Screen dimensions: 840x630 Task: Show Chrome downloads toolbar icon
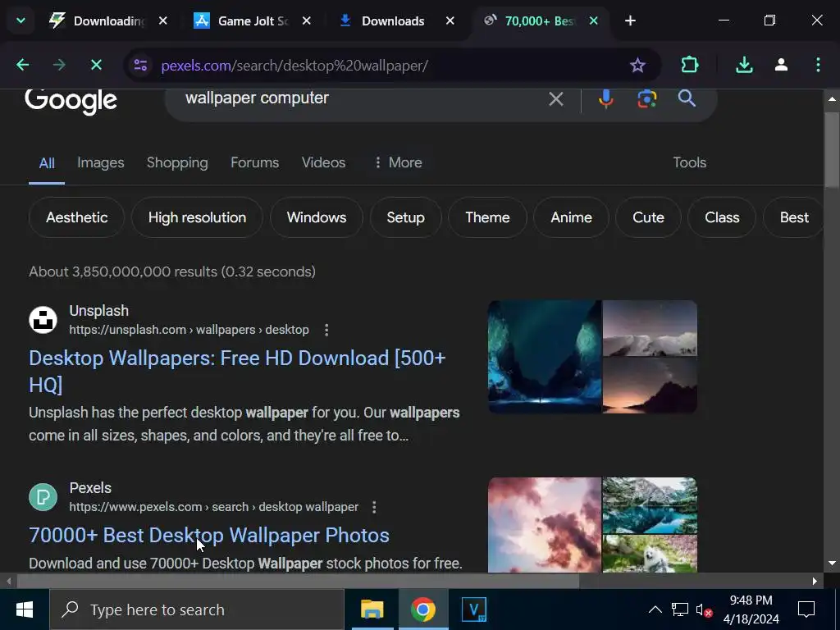[744, 66]
